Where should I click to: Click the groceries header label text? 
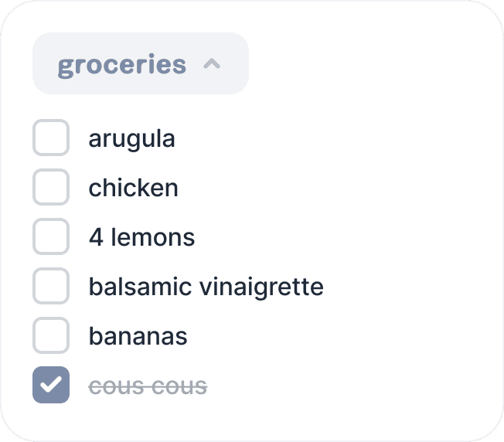click(x=122, y=65)
